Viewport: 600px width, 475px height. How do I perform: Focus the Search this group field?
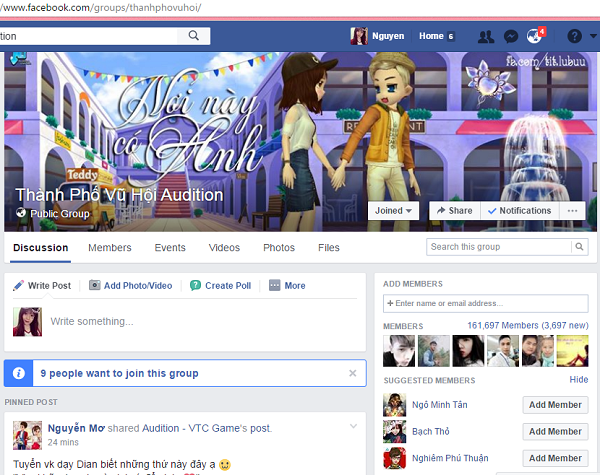point(499,247)
